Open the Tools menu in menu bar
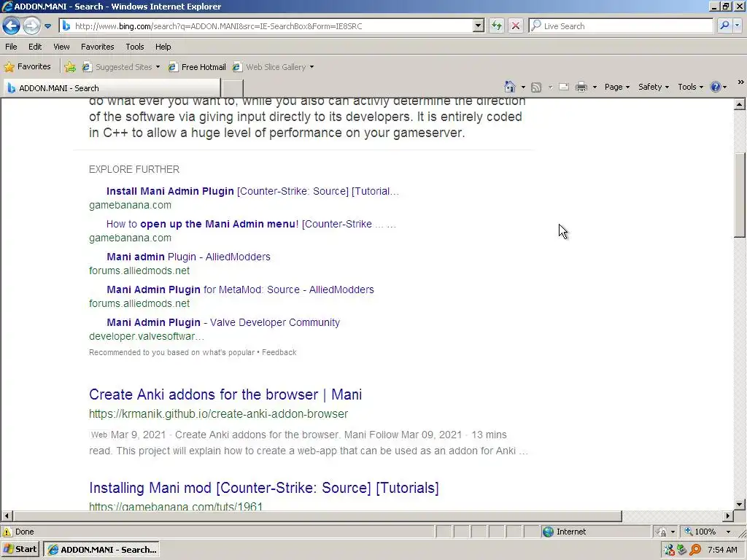 135,47
